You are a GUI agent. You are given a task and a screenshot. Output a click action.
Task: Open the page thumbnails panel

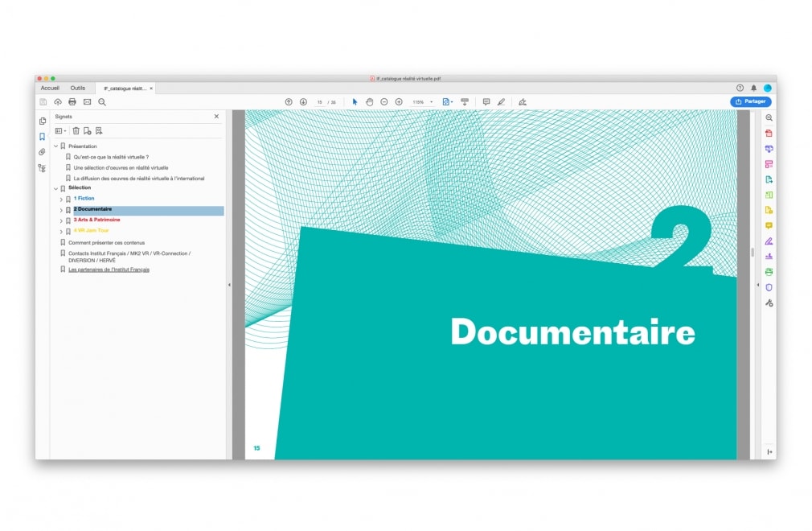tap(42, 121)
